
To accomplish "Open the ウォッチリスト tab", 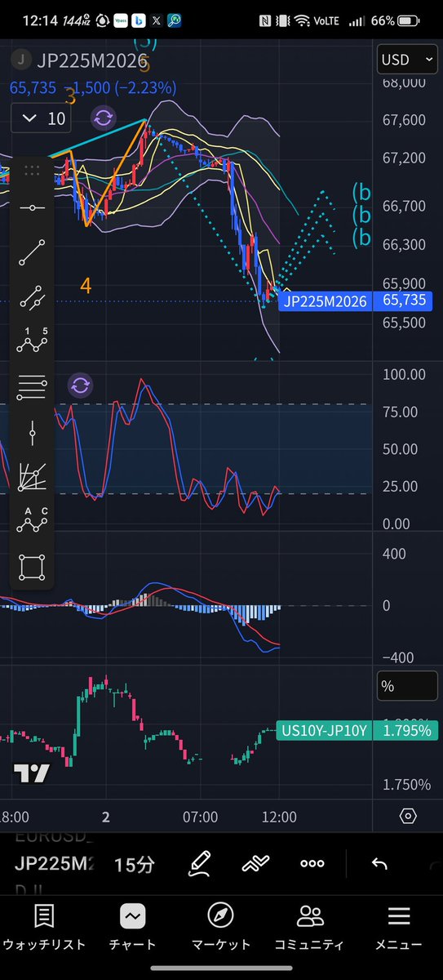I will [x=44, y=925].
